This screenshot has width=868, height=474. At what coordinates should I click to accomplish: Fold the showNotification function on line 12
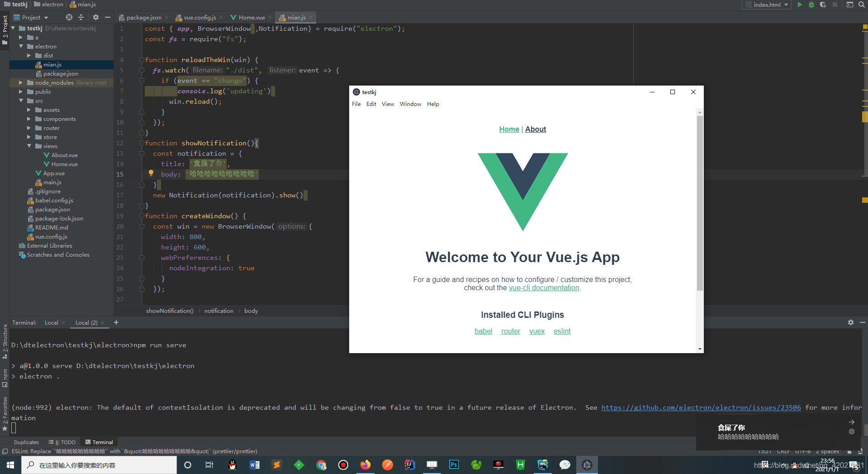click(142, 143)
